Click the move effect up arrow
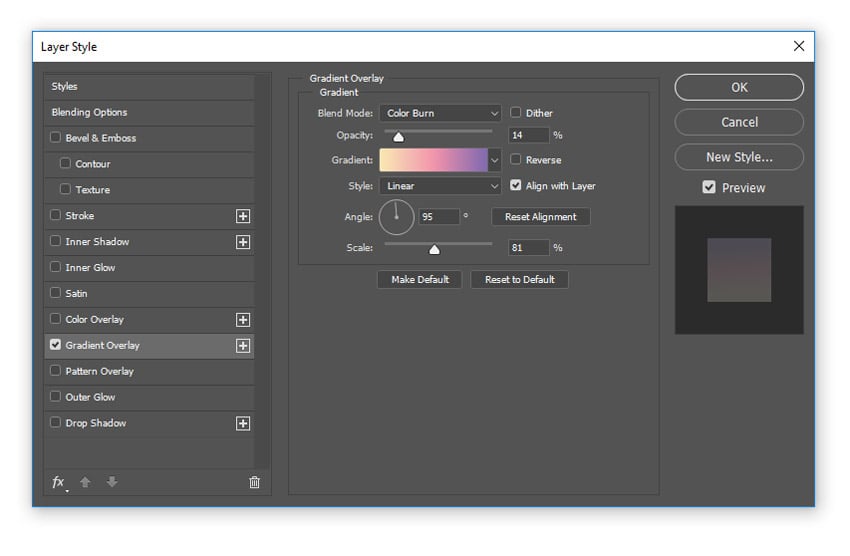Viewport: 850px width, 556px height. point(85,482)
